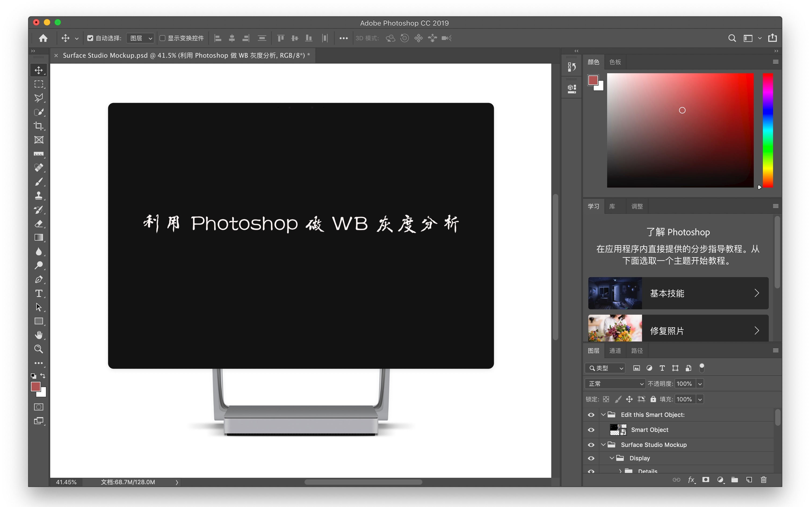Image resolution: width=812 pixels, height=507 pixels.
Task: Open layer styles with the fx icon
Action: click(691, 480)
